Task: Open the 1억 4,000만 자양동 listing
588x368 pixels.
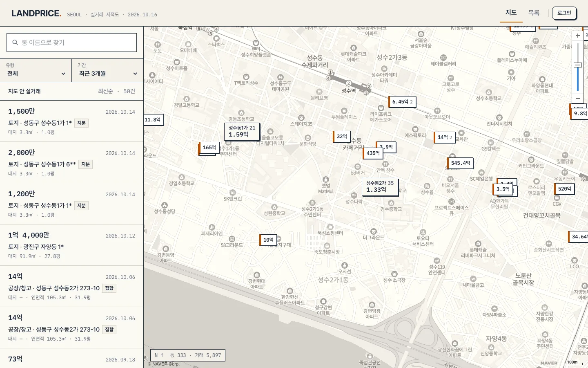Action: point(71,245)
